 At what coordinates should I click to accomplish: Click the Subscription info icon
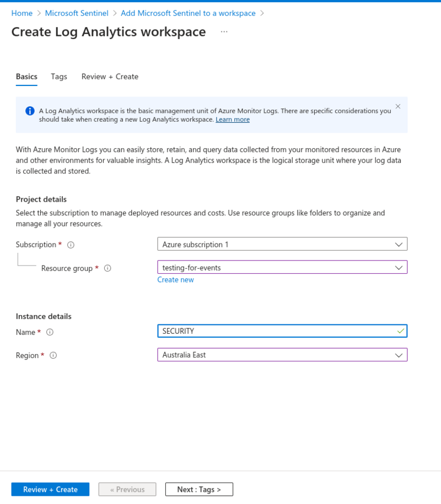click(x=71, y=245)
